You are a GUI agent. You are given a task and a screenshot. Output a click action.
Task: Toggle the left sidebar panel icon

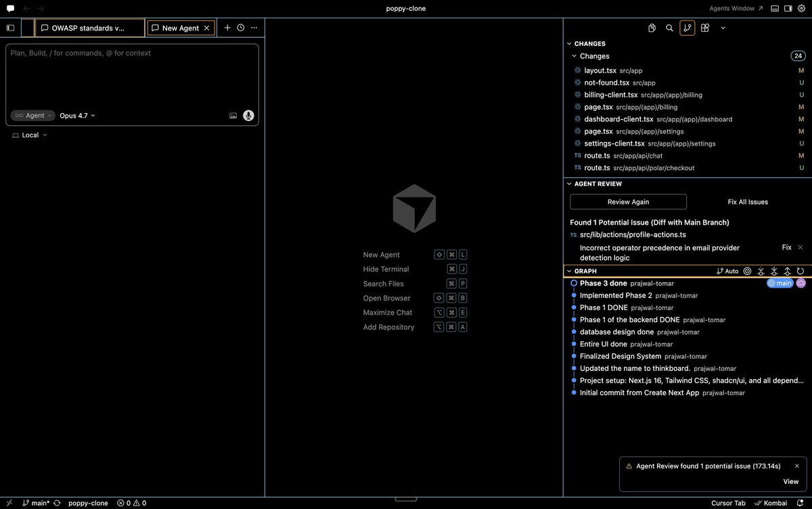coord(10,28)
